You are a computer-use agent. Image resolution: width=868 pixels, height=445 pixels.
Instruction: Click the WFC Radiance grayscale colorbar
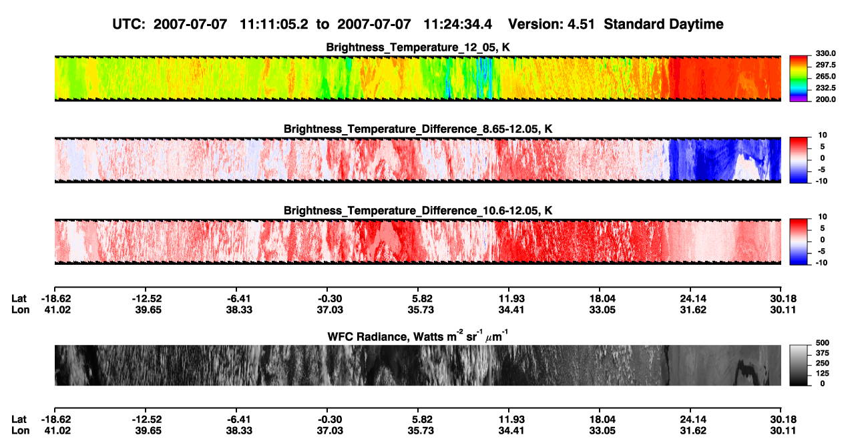click(799, 364)
